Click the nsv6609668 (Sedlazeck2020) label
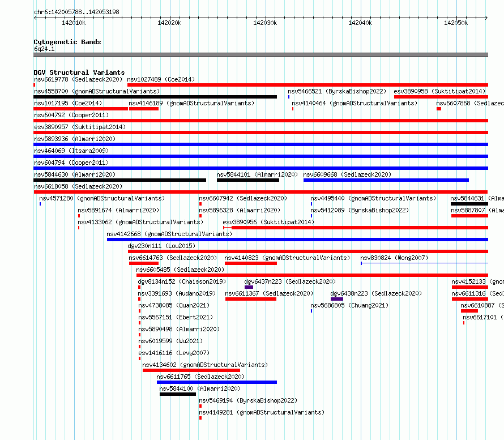 347,174
